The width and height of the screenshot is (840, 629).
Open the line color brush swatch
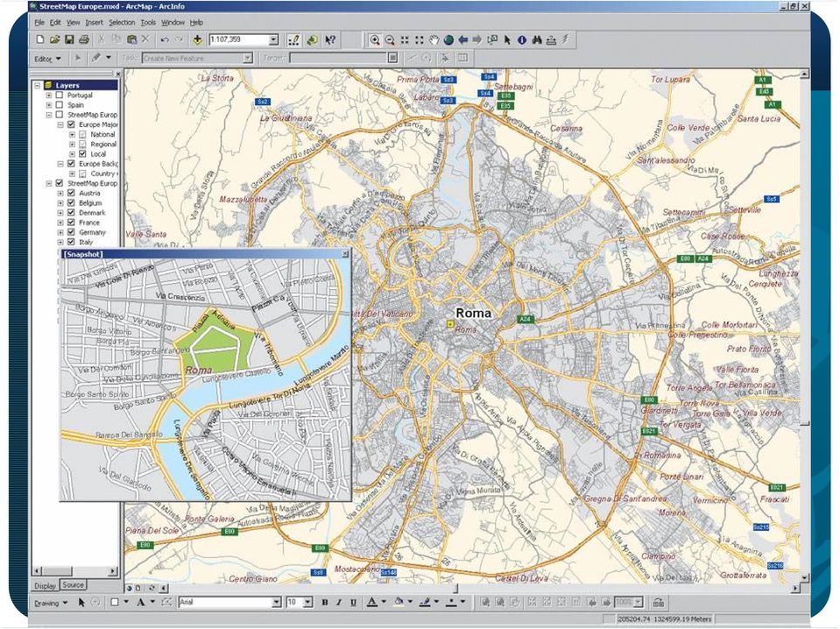coord(425,602)
